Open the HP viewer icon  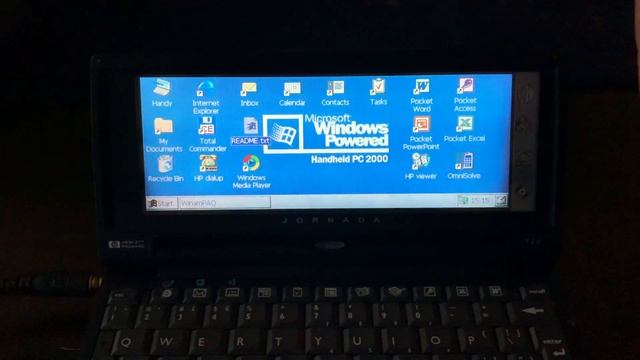click(x=420, y=166)
